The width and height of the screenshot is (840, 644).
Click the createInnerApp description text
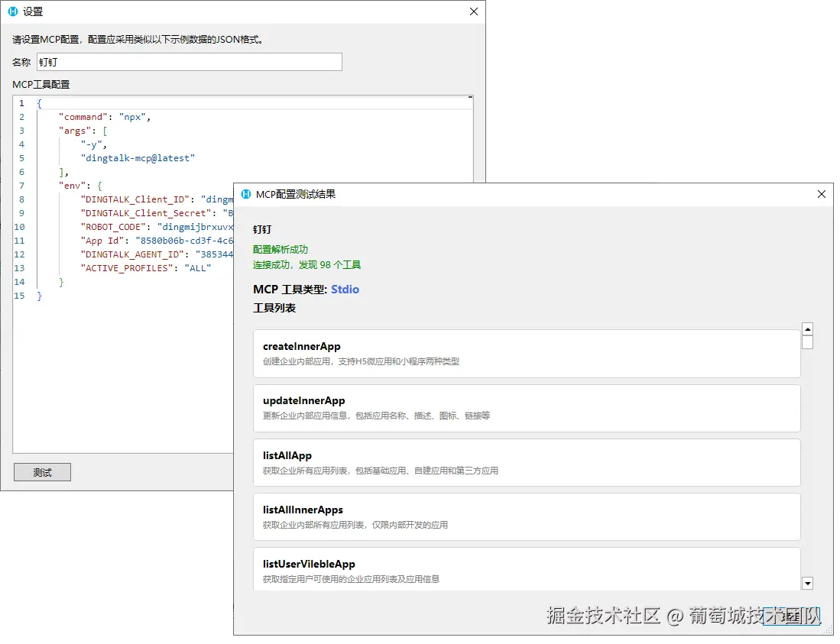click(361, 361)
